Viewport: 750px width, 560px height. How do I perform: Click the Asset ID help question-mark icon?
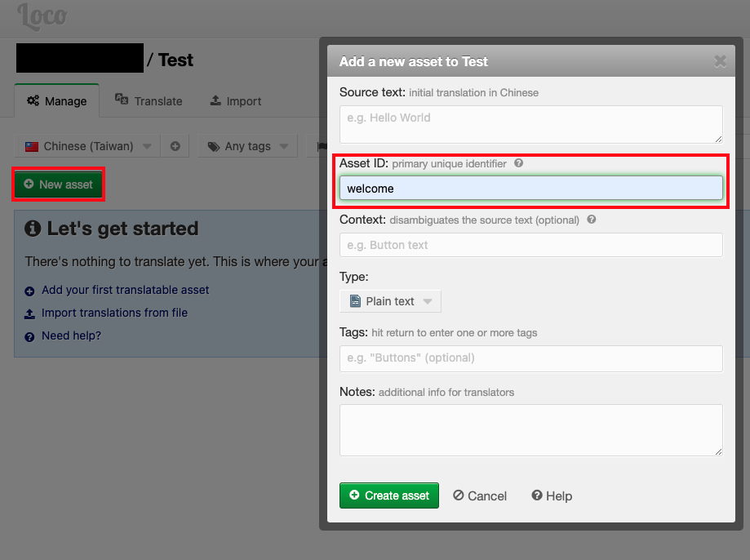click(519, 164)
